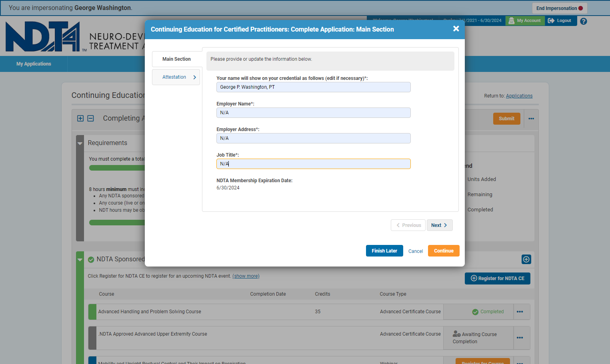Open options for Advanced Handling course row
Image resolution: width=610 pixels, height=364 pixels.
pyautogui.click(x=520, y=312)
